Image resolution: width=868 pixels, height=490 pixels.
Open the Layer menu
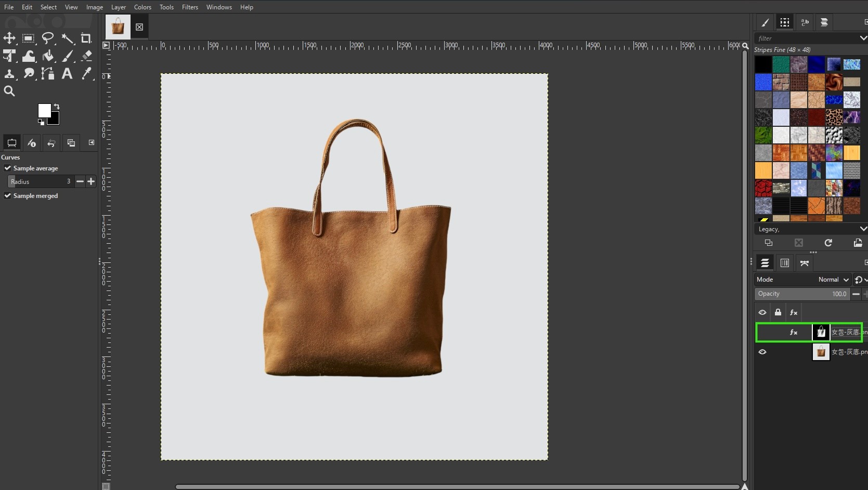tap(119, 7)
